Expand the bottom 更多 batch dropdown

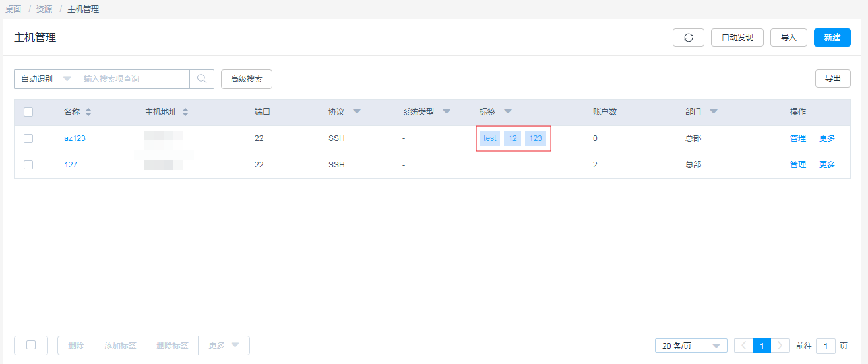[224, 346]
